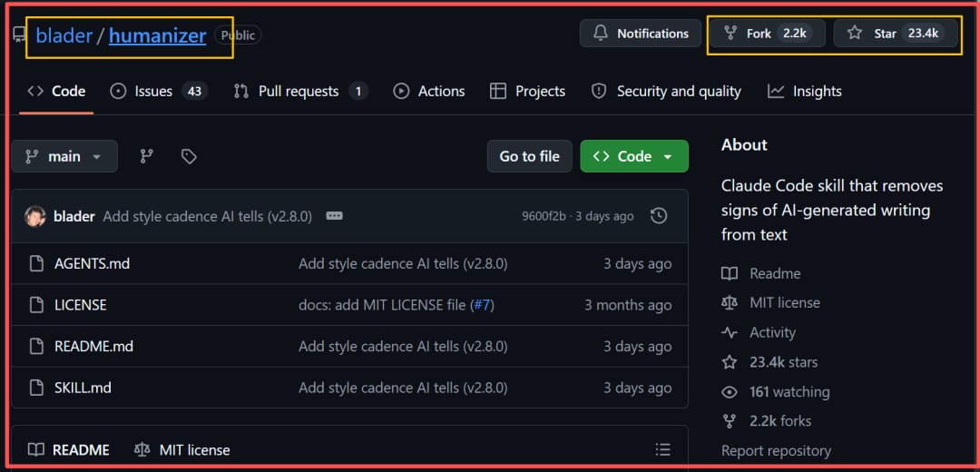
Task: Click the book icon beside Readme
Action: pyautogui.click(x=730, y=273)
